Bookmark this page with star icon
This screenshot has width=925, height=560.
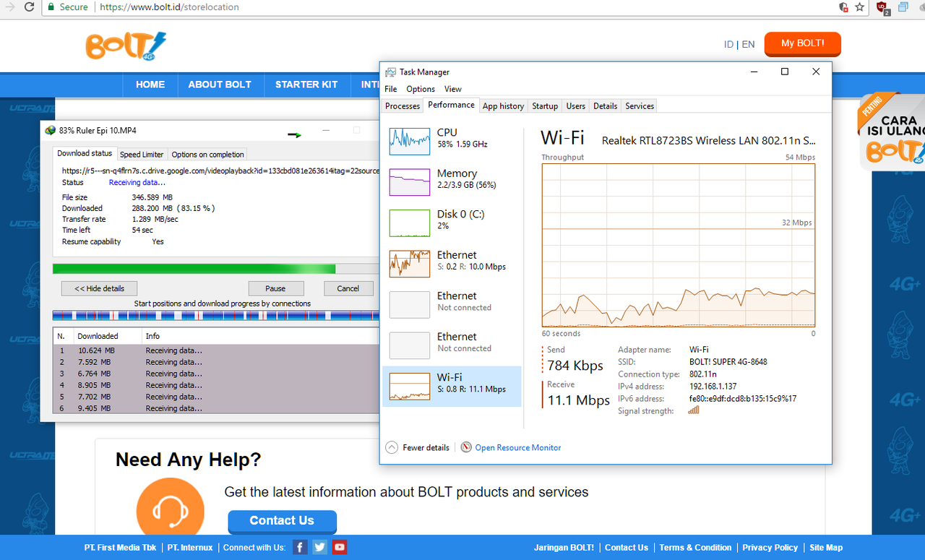pos(859,7)
